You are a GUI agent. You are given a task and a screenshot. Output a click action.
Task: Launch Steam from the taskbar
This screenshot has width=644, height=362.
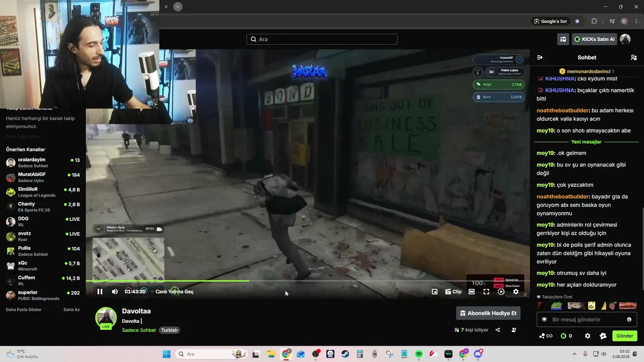coord(345,354)
